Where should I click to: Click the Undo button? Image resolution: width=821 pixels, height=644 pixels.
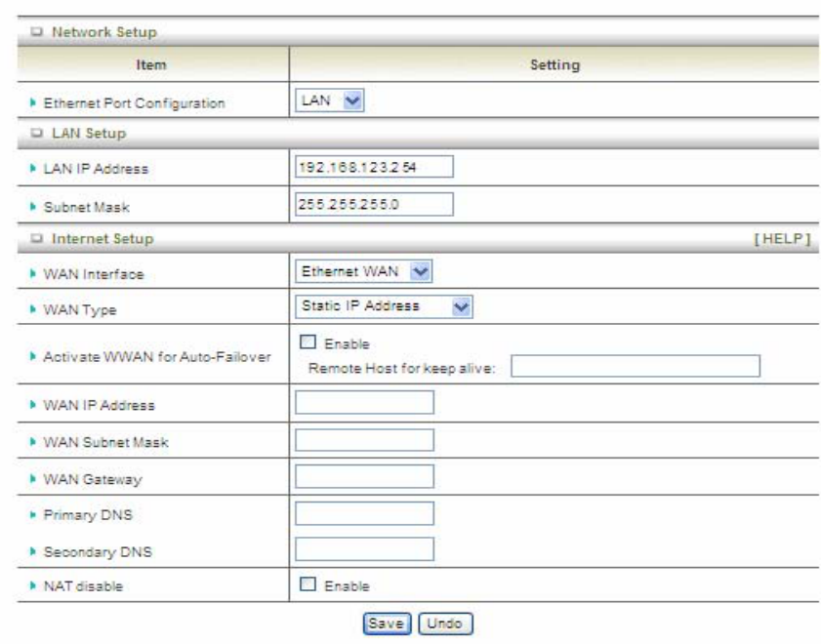(x=445, y=624)
